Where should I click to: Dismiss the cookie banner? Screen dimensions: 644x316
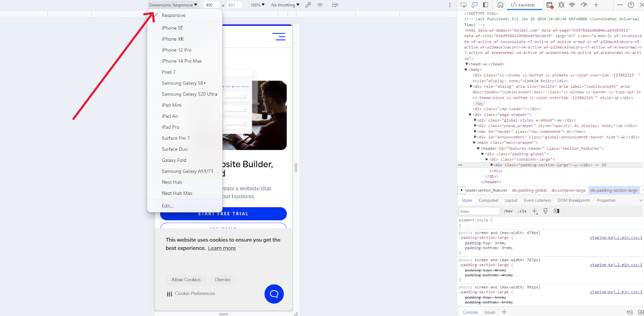pos(223,280)
